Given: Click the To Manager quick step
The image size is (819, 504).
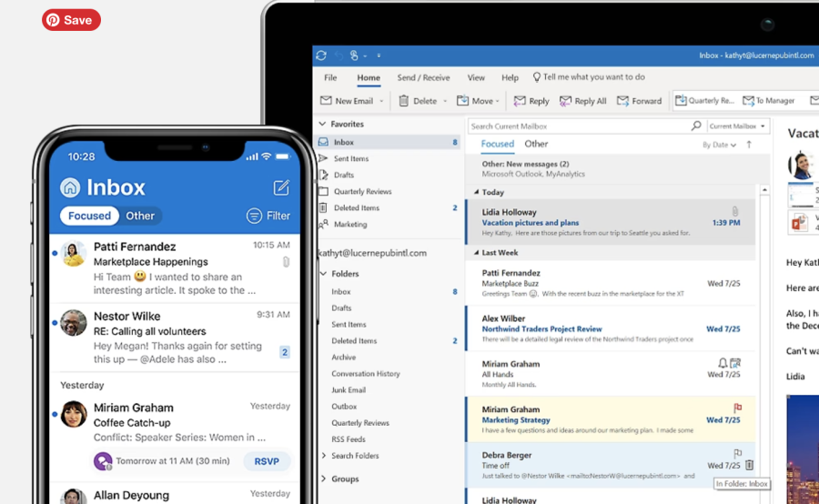Looking at the screenshot, I should click(x=769, y=100).
